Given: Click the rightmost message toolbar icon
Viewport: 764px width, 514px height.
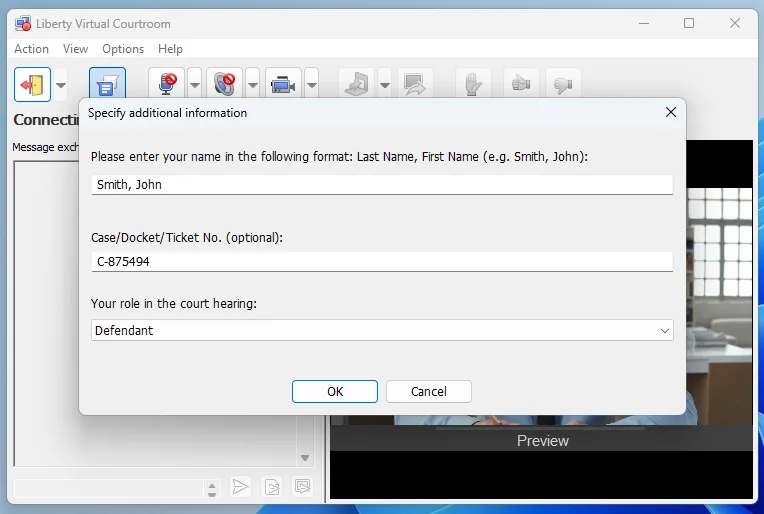Looking at the screenshot, I should [303, 486].
